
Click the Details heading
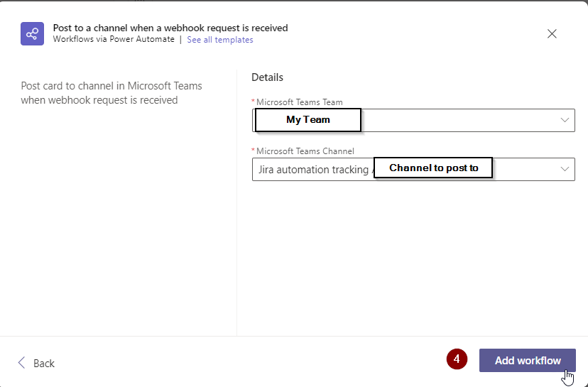pyautogui.click(x=268, y=77)
